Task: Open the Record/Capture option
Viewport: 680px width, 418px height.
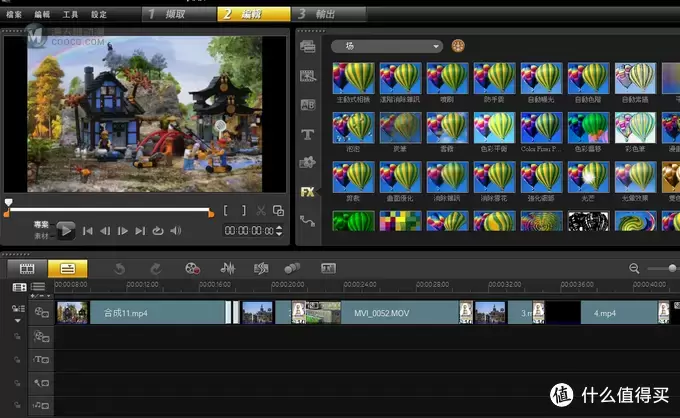Action: pos(192,269)
